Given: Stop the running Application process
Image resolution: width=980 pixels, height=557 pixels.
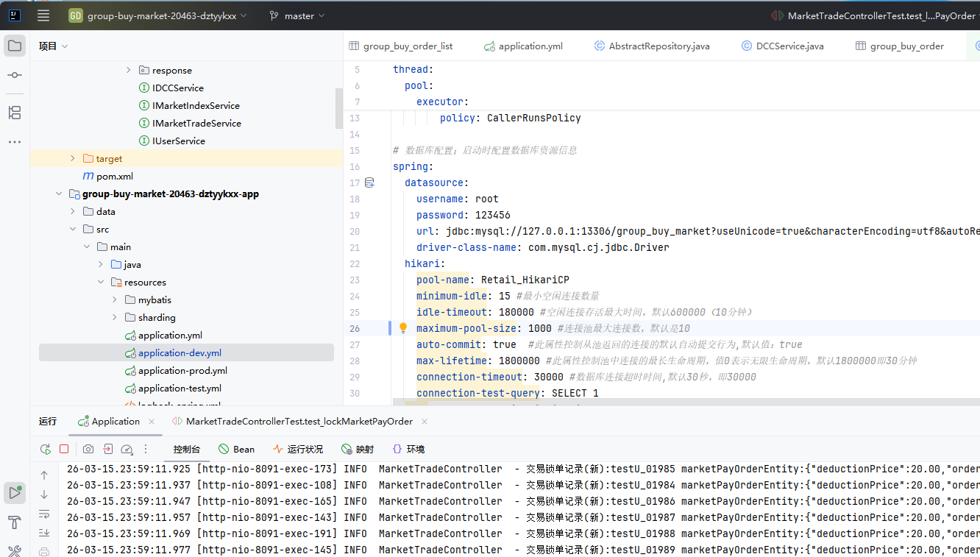Looking at the screenshot, I should [64, 449].
